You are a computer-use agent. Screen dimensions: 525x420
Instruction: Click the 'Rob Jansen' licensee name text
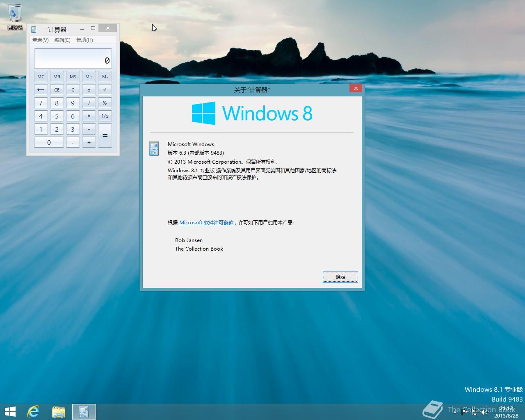coord(189,240)
